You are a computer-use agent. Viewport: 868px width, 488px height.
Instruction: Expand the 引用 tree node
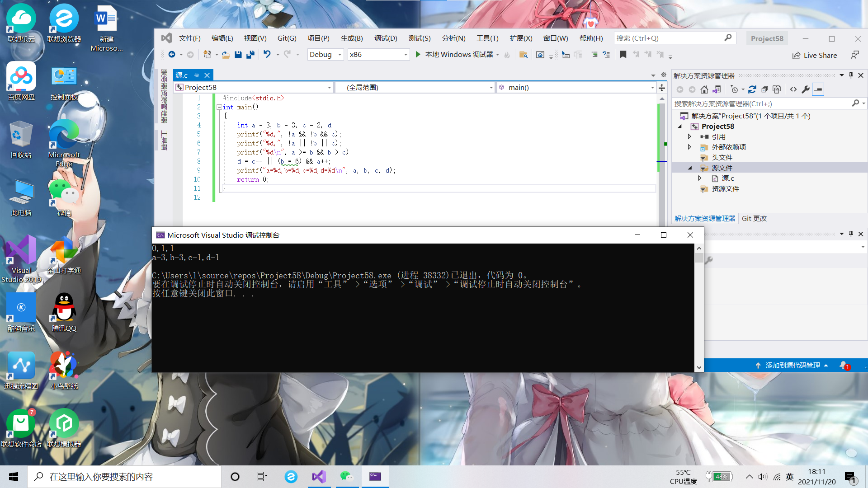pyautogui.click(x=689, y=136)
